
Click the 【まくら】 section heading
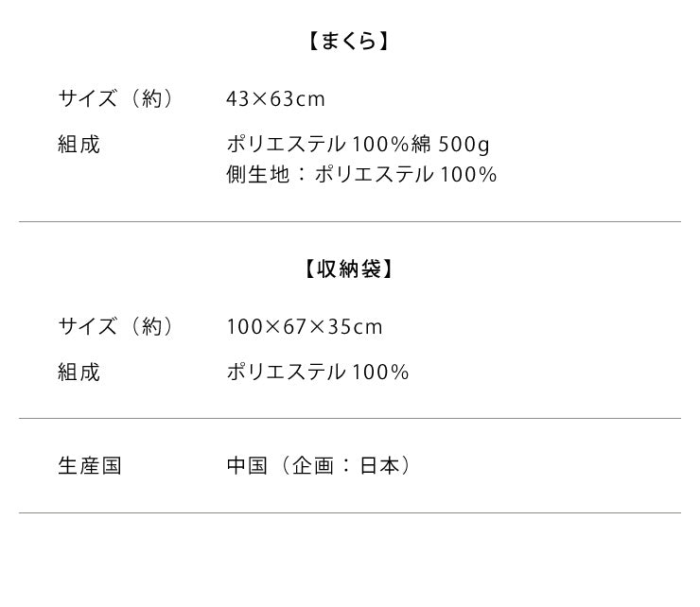349,42
